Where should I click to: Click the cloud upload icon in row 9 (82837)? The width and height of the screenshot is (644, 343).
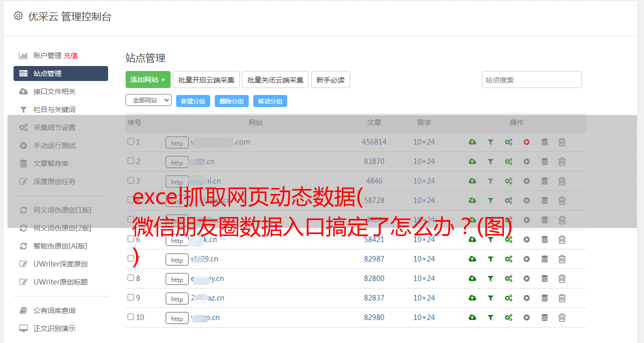[472, 298]
